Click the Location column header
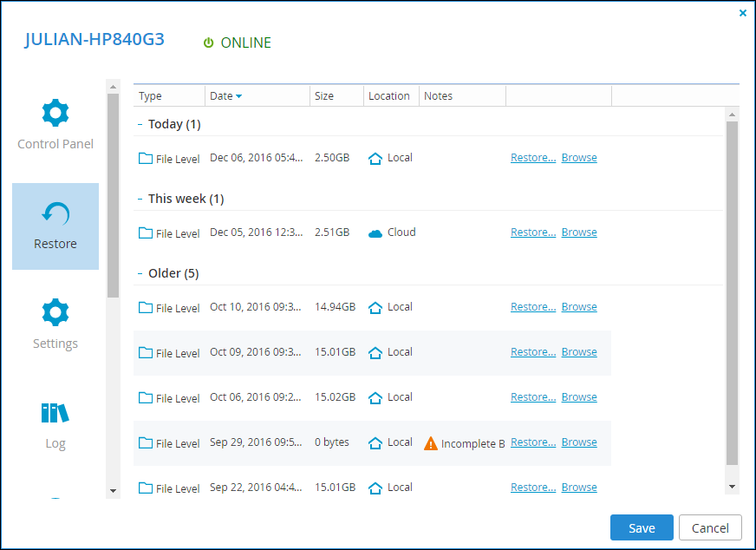 click(x=391, y=96)
